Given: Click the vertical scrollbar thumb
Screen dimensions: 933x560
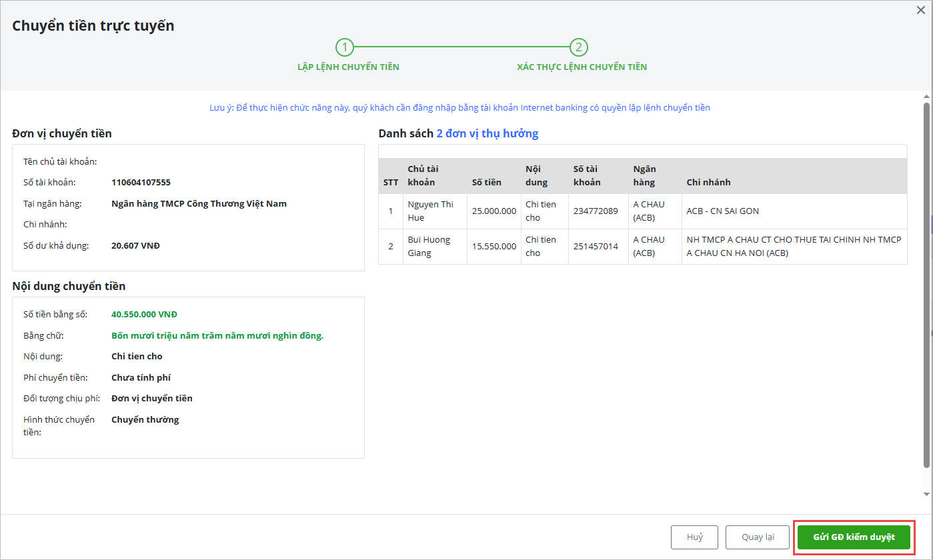Looking at the screenshot, I should point(926,283).
